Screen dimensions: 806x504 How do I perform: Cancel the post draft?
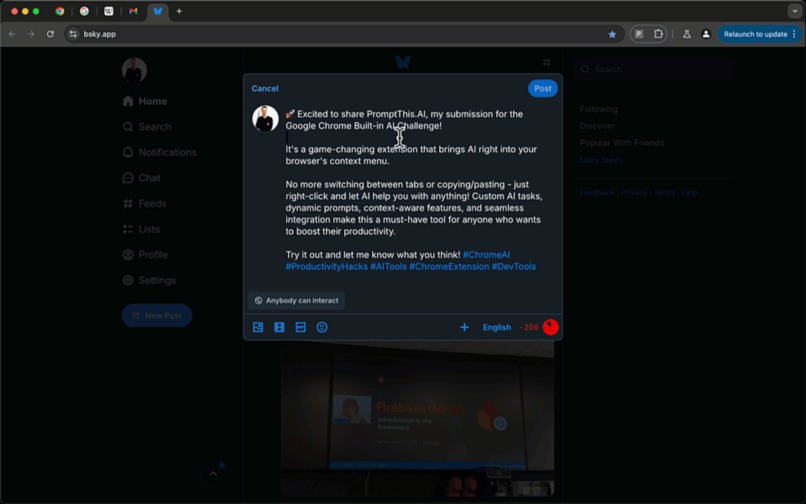coord(265,88)
